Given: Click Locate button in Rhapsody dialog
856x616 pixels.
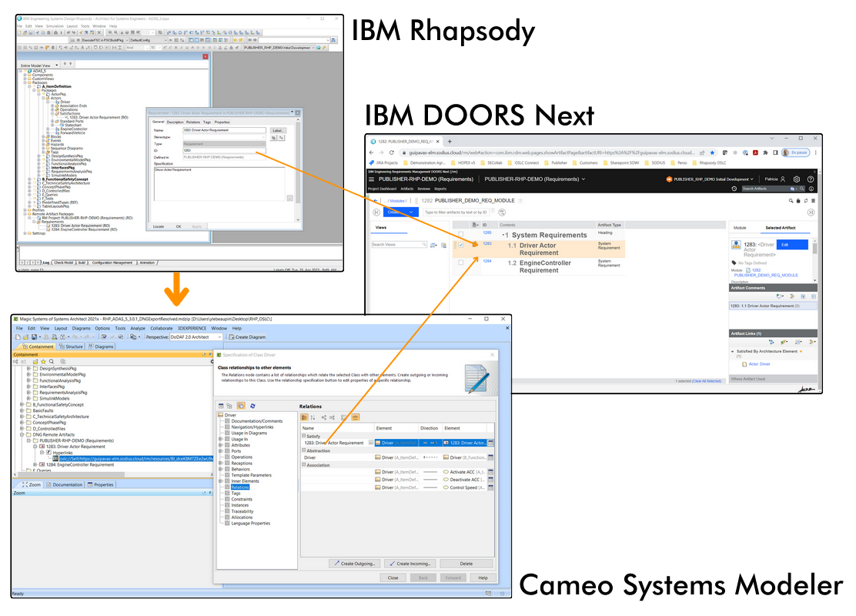Looking at the screenshot, I should pyautogui.click(x=159, y=226).
